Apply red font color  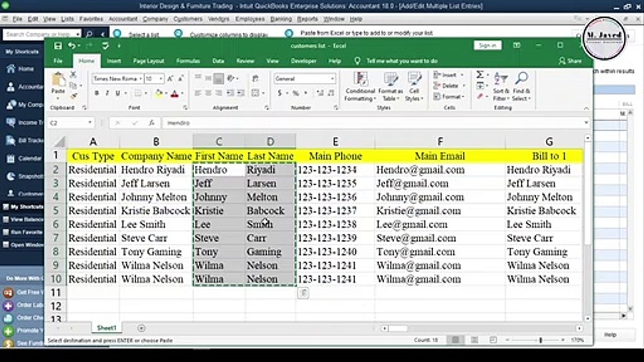click(x=174, y=93)
